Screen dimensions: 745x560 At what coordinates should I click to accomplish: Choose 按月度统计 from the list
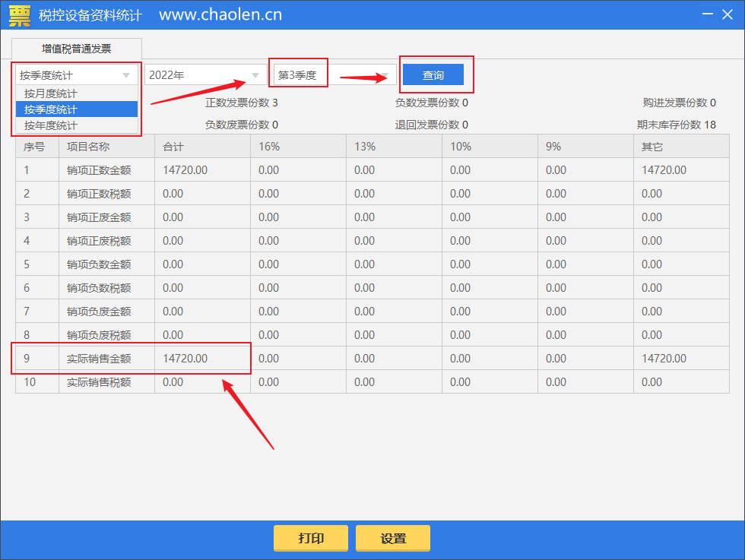point(77,93)
